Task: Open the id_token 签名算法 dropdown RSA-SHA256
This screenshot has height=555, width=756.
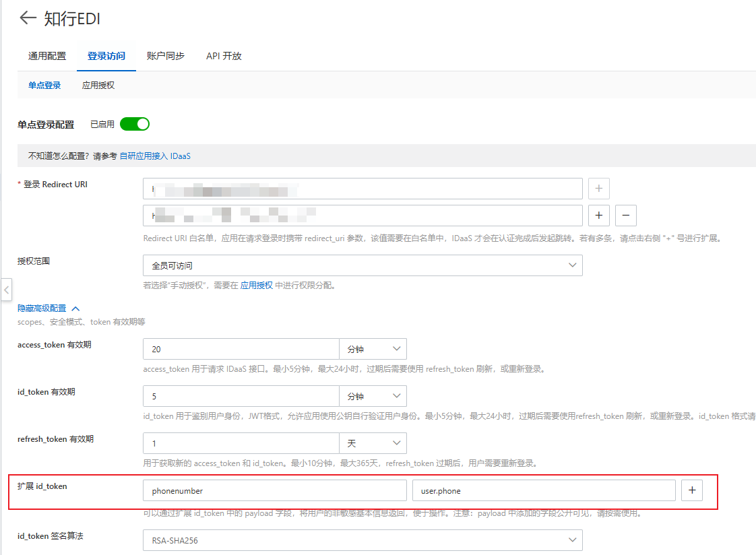Action: click(x=363, y=540)
